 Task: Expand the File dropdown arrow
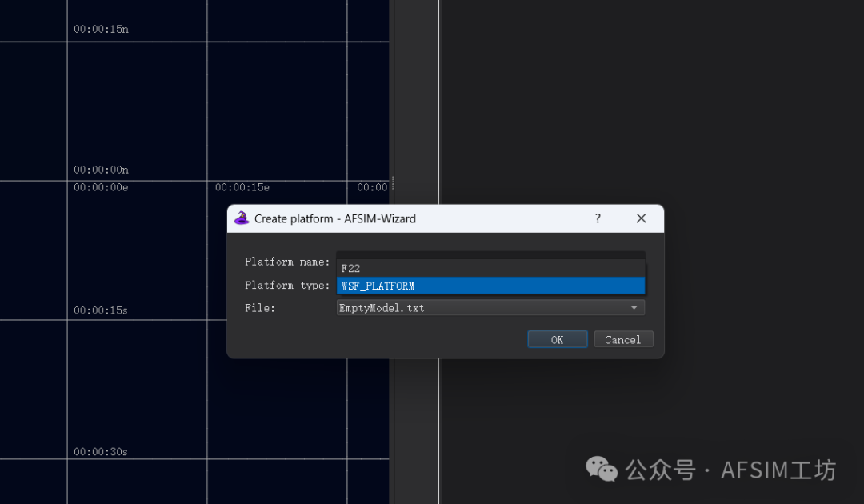point(634,308)
